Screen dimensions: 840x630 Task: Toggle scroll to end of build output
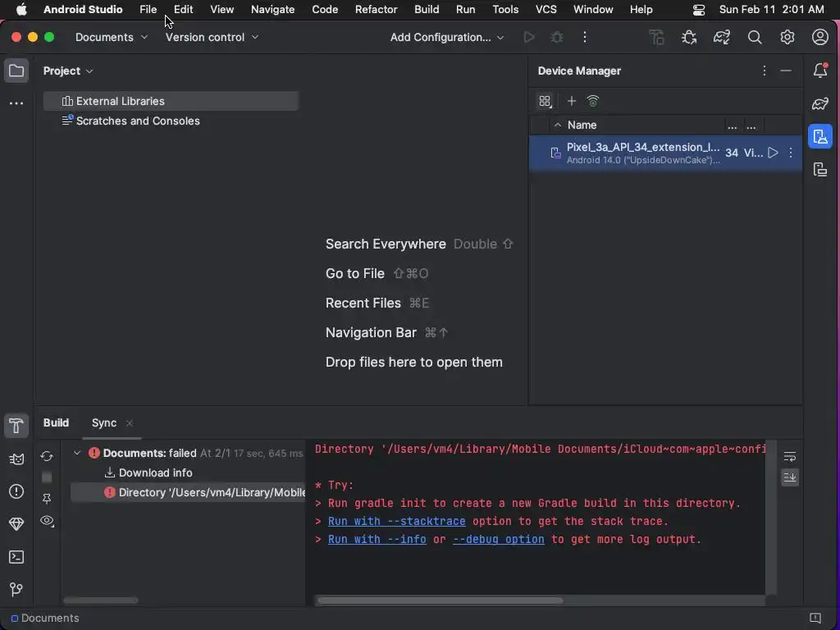789,477
